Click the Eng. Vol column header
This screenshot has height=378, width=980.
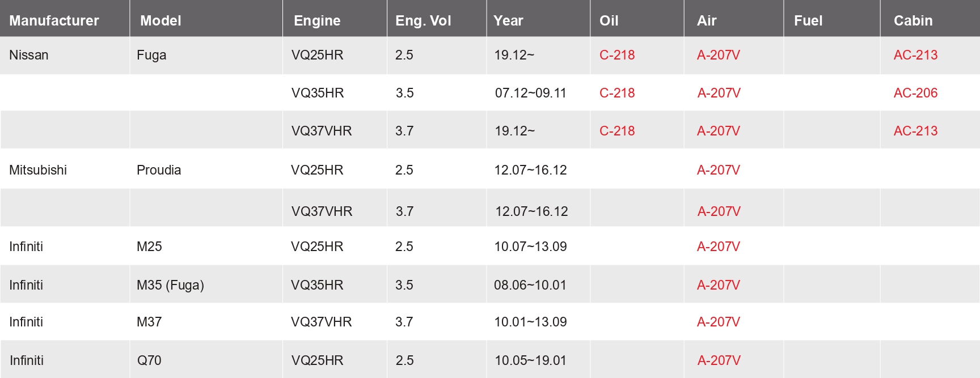(x=423, y=21)
